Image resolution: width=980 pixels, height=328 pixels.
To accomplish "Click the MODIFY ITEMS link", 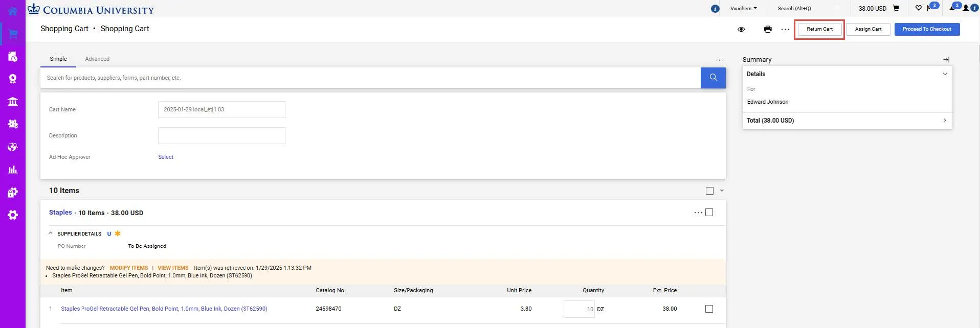I will coord(129,268).
